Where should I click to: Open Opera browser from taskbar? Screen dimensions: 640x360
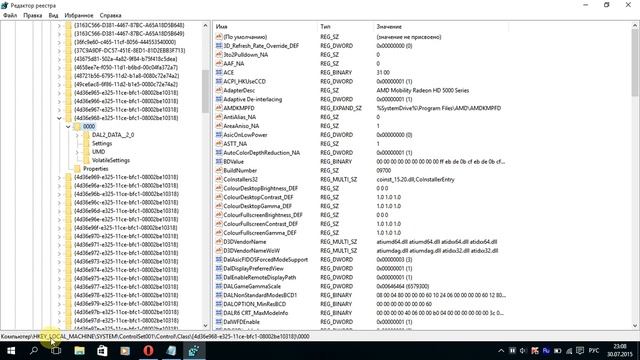point(148,351)
